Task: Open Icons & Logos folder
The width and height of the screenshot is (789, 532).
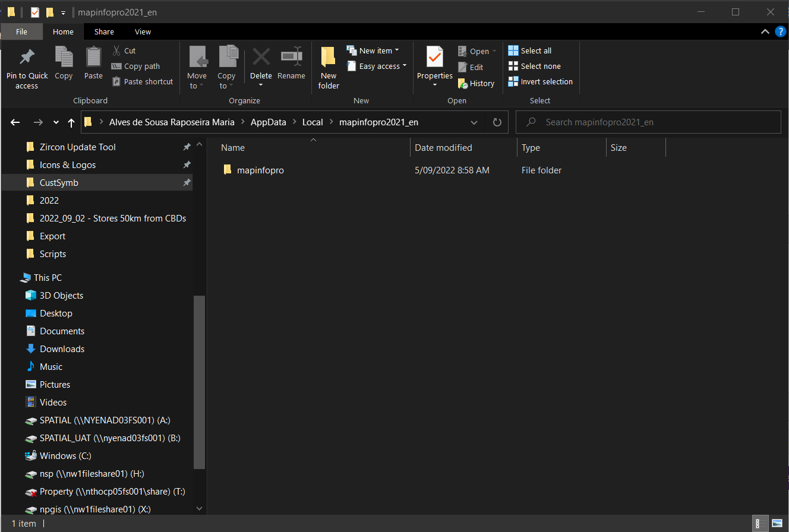Action: tap(68, 165)
